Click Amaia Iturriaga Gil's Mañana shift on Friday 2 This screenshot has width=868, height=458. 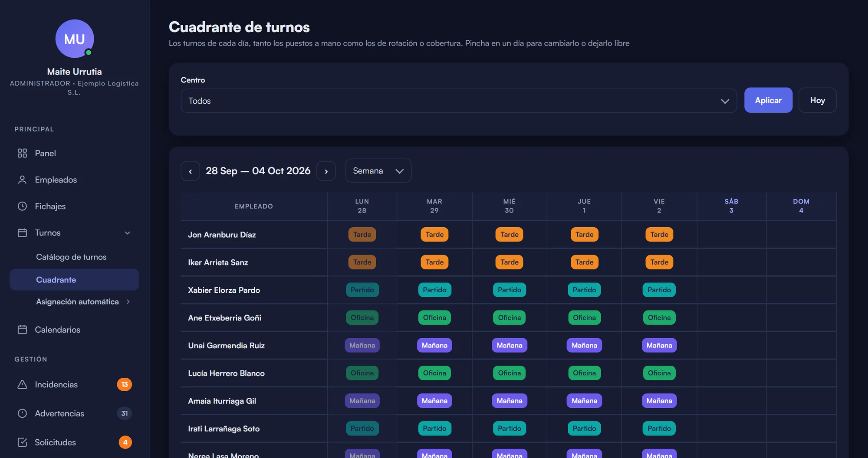pos(659,401)
